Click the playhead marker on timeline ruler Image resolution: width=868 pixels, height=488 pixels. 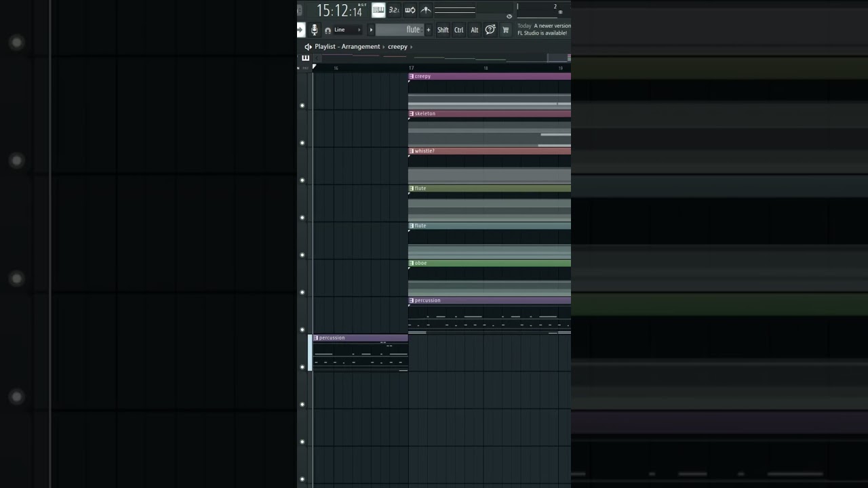(314, 67)
